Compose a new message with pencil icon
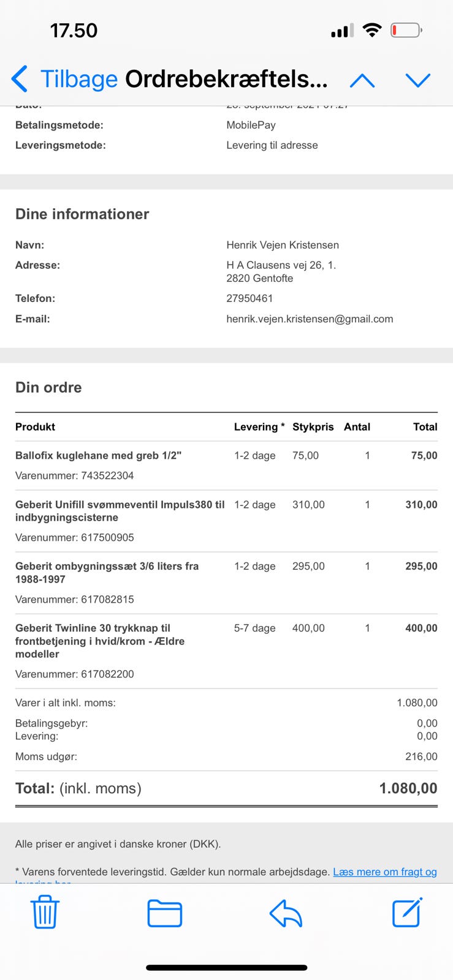The image size is (453, 980). pos(407,913)
